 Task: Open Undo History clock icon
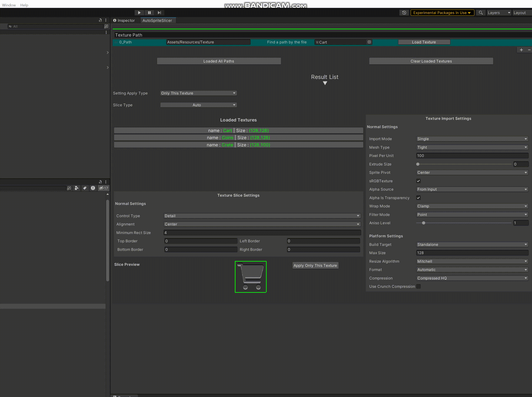pos(404,13)
